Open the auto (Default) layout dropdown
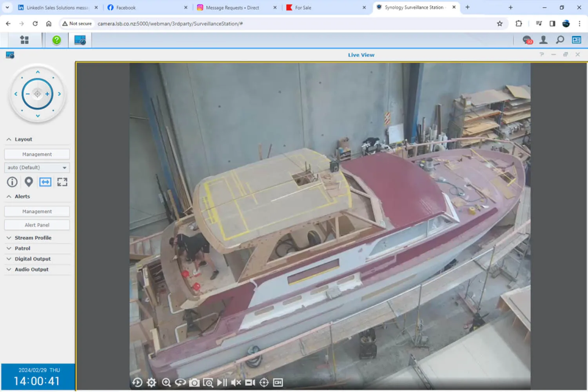Viewport: 588px width, 392px height. [37, 167]
